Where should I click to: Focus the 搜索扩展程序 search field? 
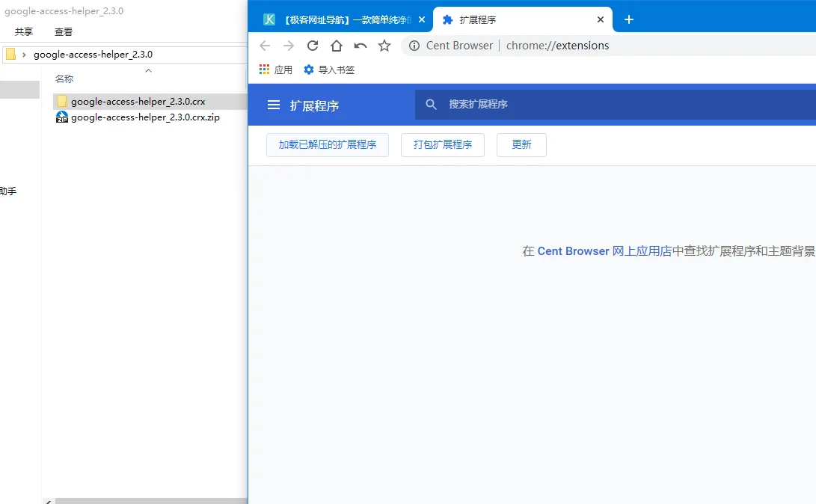(615, 105)
